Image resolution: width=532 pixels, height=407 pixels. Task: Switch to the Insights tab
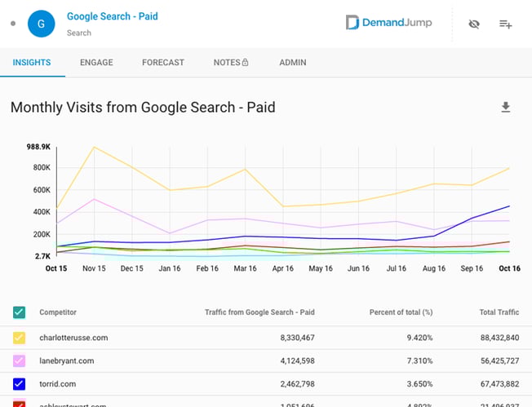point(32,63)
